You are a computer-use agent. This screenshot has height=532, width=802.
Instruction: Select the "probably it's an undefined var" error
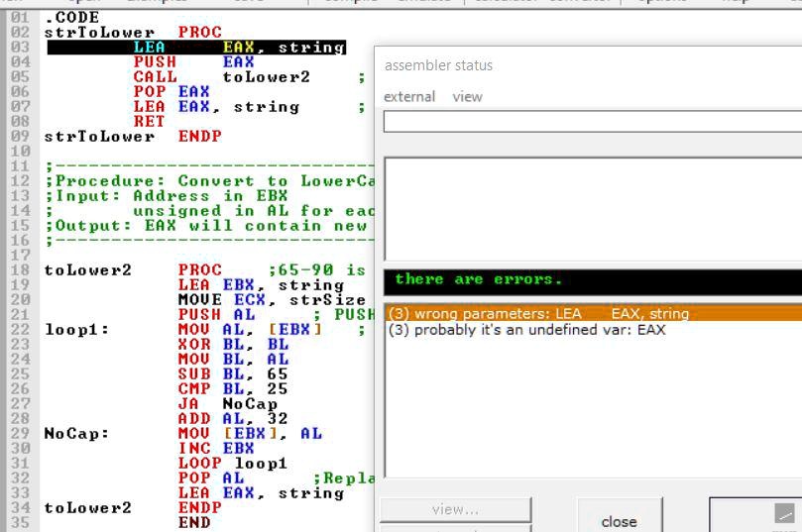click(526, 330)
